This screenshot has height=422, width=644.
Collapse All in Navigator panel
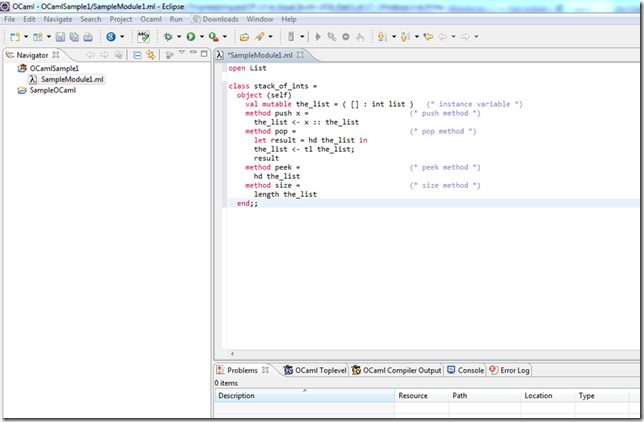click(137, 55)
